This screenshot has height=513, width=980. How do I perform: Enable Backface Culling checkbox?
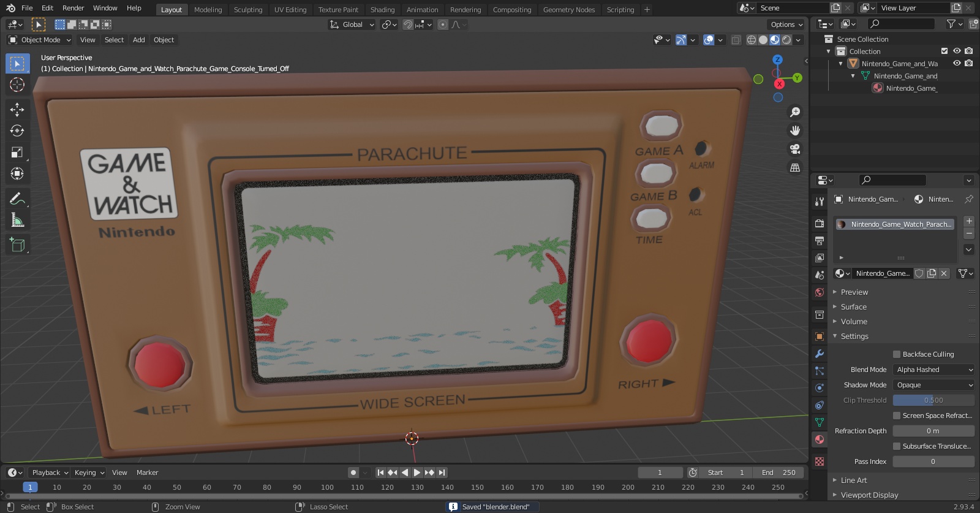(897, 354)
